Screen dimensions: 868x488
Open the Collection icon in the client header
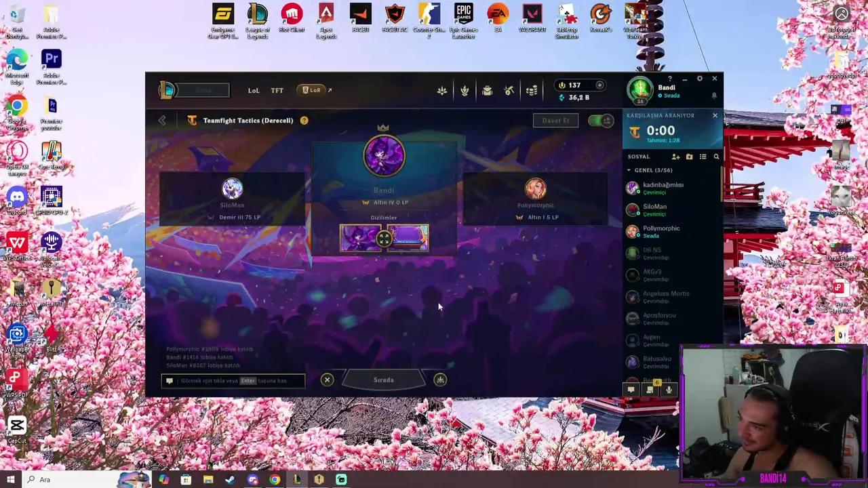pyautogui.click(x=441, y=91)
